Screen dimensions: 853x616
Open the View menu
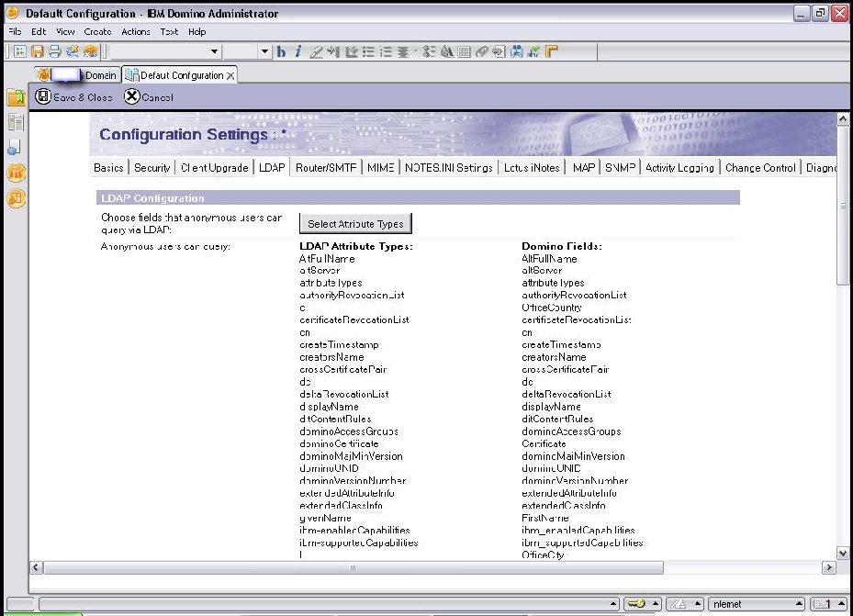click(x=65, y=31)
